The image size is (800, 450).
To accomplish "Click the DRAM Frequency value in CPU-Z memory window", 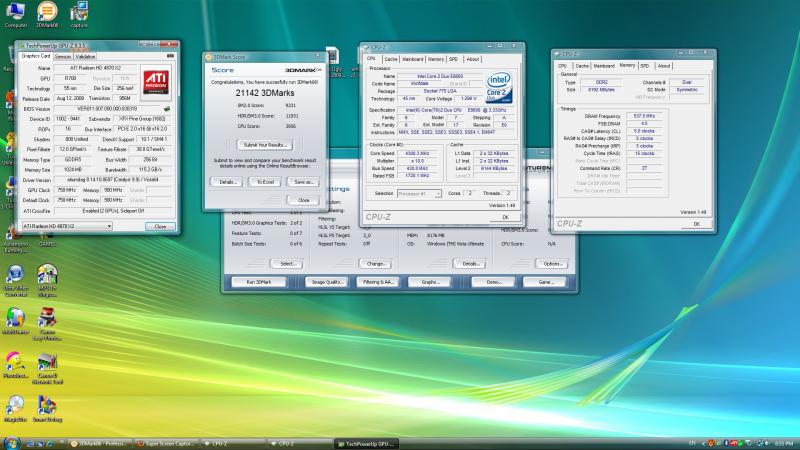I will [644, 116].
